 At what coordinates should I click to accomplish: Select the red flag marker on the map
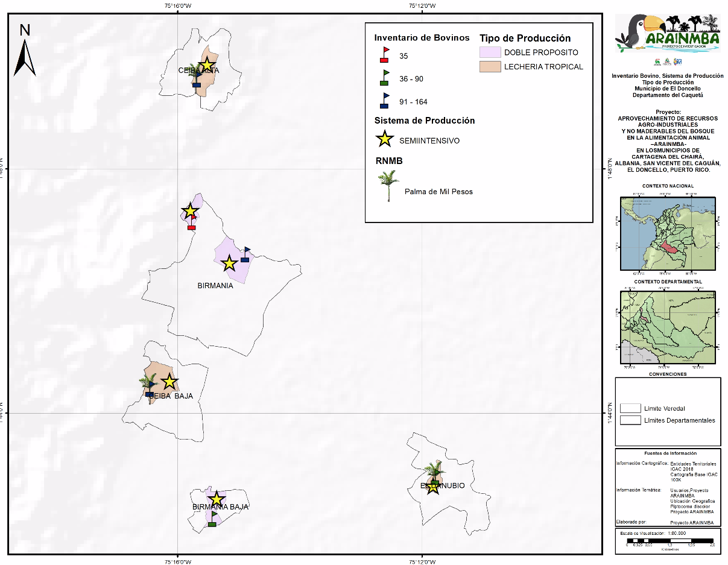point(192,223)
